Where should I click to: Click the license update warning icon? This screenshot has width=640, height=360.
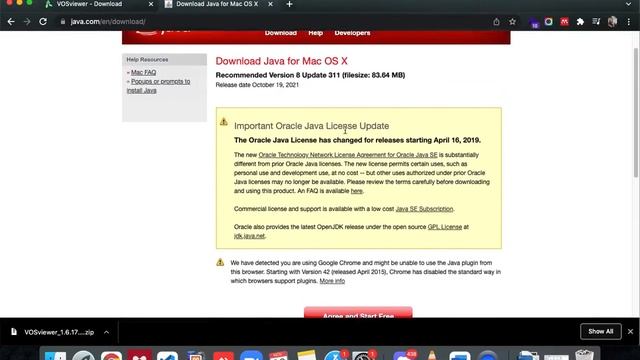pos(224,122)
